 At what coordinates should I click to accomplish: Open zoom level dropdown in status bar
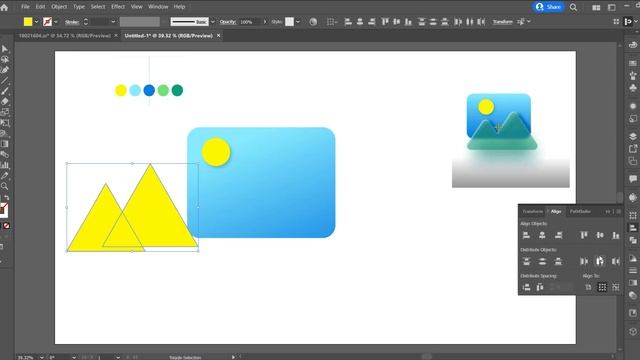(x=42, y=358)
